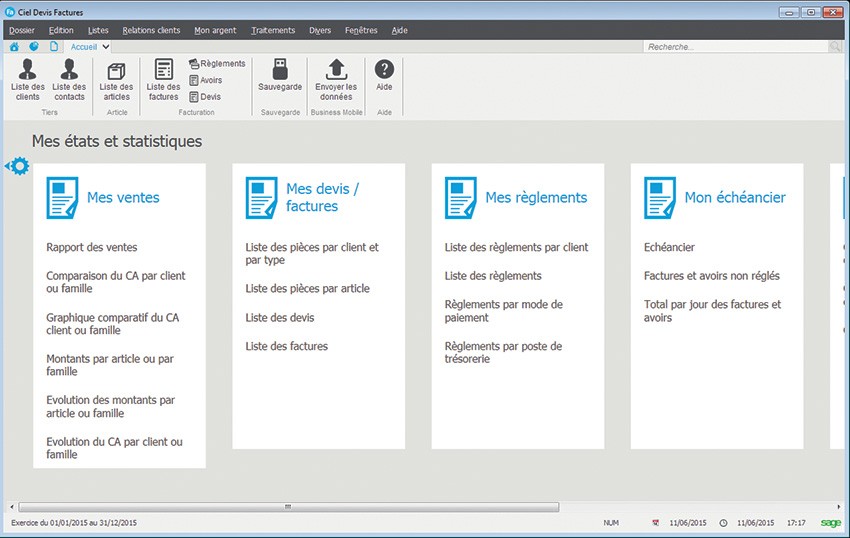This screenshot has width=850, height=538.
Task: Open the Traitements menu
Action: pyautogui.click(x=273, y=30)
